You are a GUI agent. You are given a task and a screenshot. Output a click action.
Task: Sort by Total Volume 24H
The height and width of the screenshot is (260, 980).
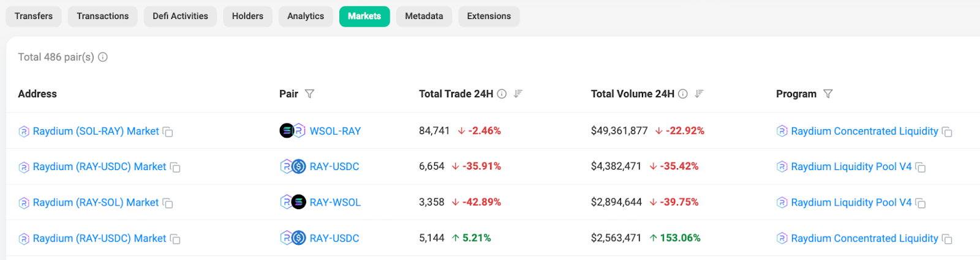(699, 94)
